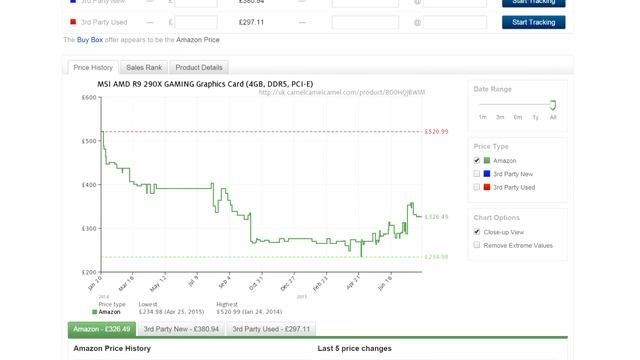The height and width of the screenshot is (360, 640).
Task: Select the 3rd Party New - £380.94 tab
Action: coord(181,329)
